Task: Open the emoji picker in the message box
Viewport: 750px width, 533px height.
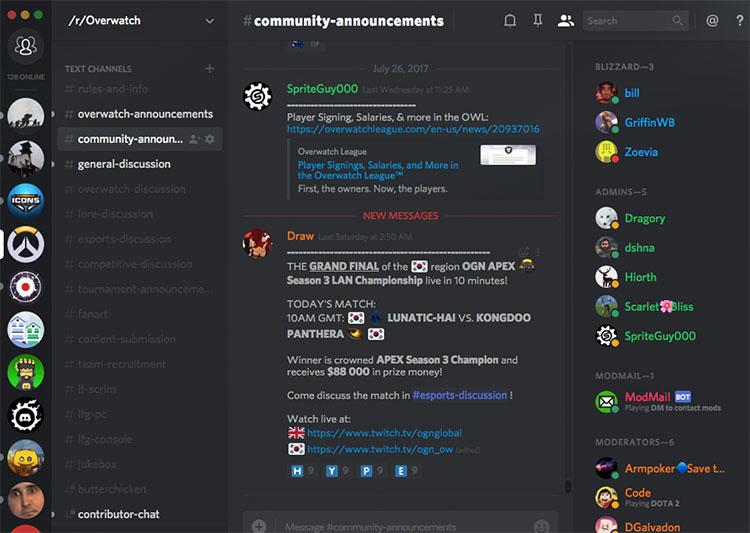Action: coord(541,526)
